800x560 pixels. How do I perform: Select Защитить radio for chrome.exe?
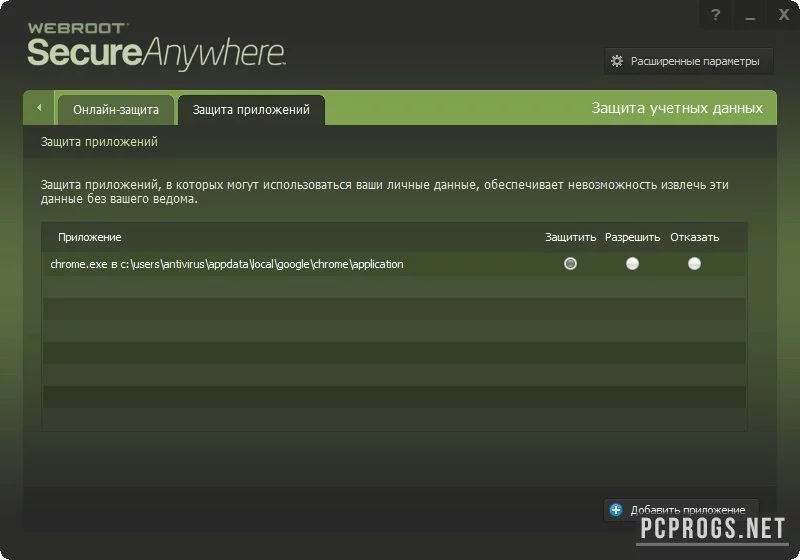(x=570, y=264)
